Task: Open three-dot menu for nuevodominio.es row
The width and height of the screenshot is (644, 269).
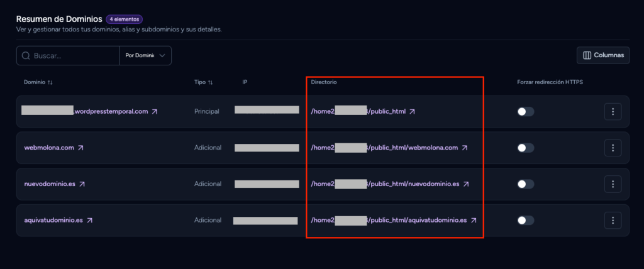Action: click(613, 184)
